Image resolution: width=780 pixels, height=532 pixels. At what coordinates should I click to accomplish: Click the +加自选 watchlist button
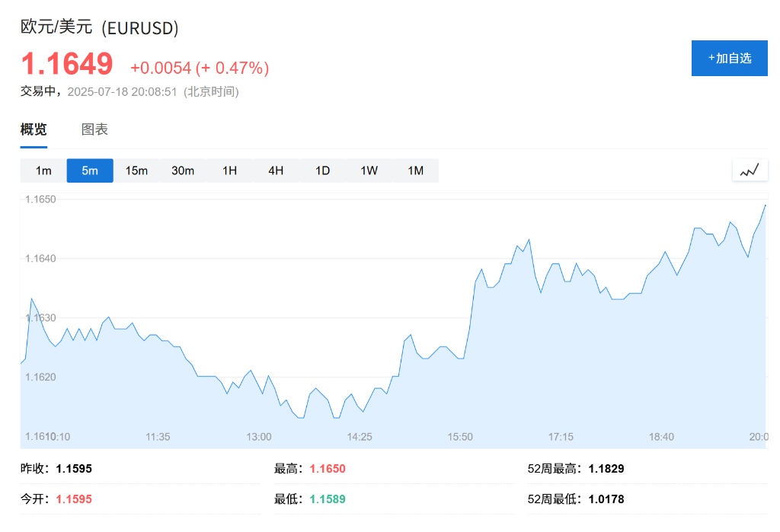pos(729,58)
